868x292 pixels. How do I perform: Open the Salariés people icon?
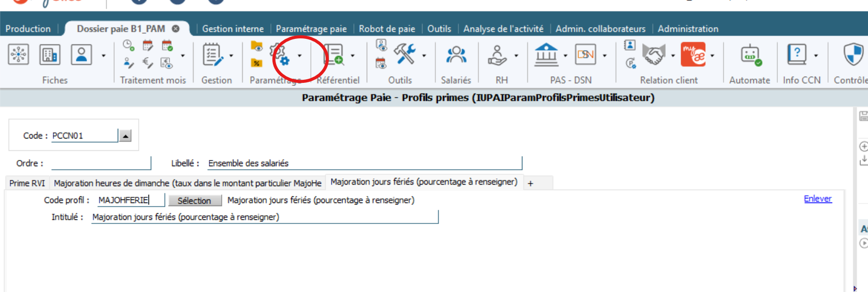point(456,55)
